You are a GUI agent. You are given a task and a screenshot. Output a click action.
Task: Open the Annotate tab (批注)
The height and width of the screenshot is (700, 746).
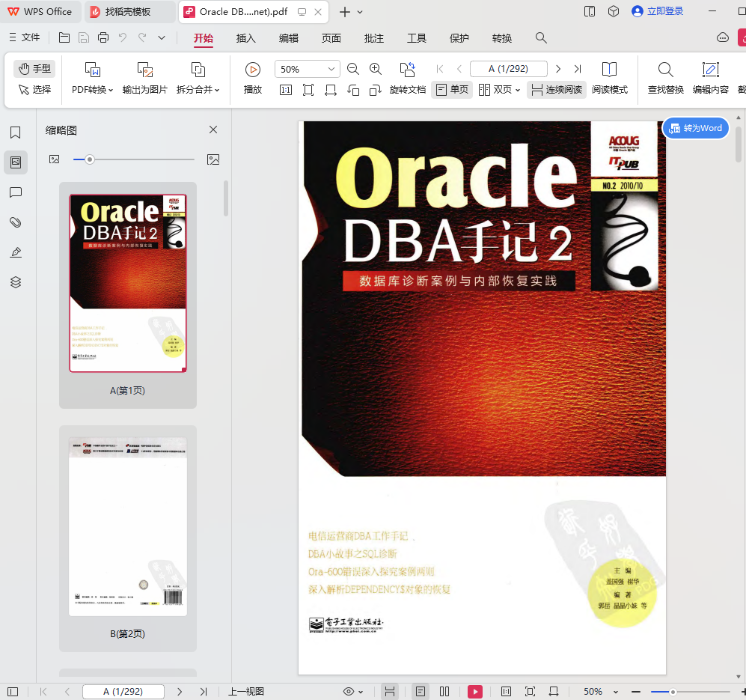[373, 38]
